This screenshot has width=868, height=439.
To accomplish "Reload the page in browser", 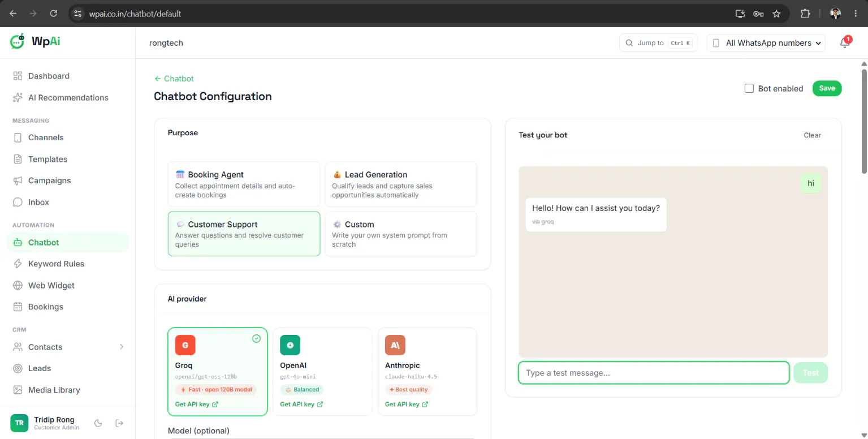I will (x=54, y=14).
